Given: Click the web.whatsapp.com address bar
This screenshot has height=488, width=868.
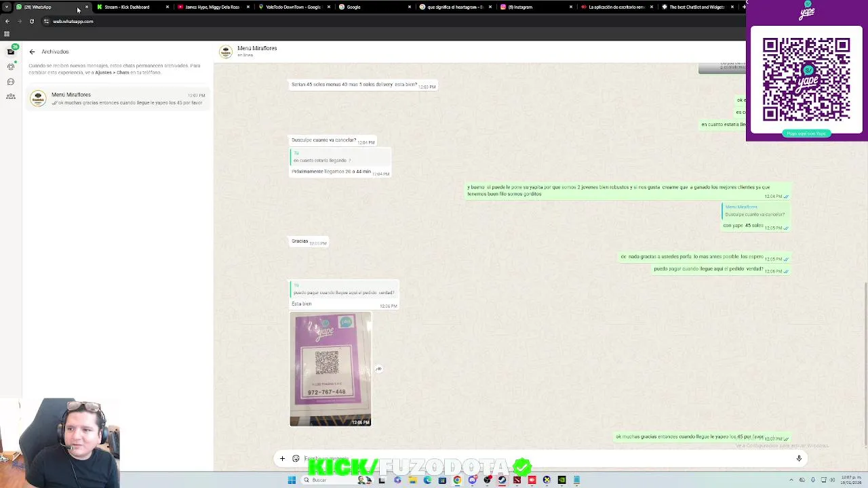Looking at the screenshot, I should (393, 22).
